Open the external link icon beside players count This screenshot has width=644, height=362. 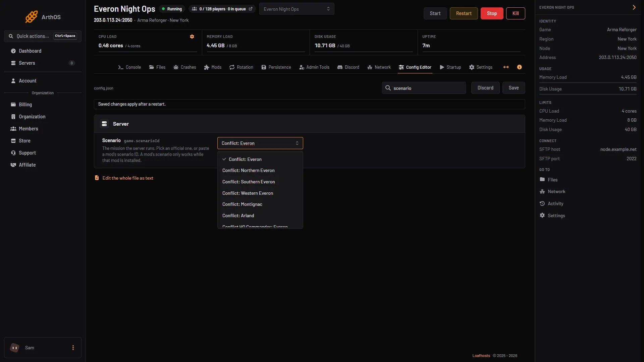tap(251, 9)
